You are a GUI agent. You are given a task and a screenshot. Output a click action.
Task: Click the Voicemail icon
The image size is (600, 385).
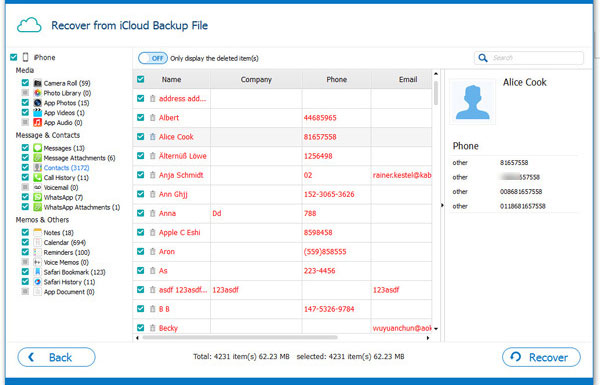click(x=38, y=188)
